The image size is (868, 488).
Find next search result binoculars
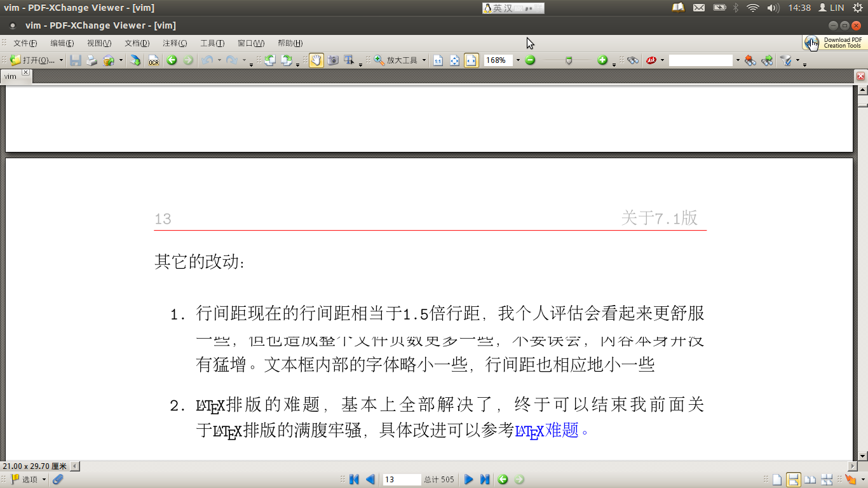coord(767,60)
